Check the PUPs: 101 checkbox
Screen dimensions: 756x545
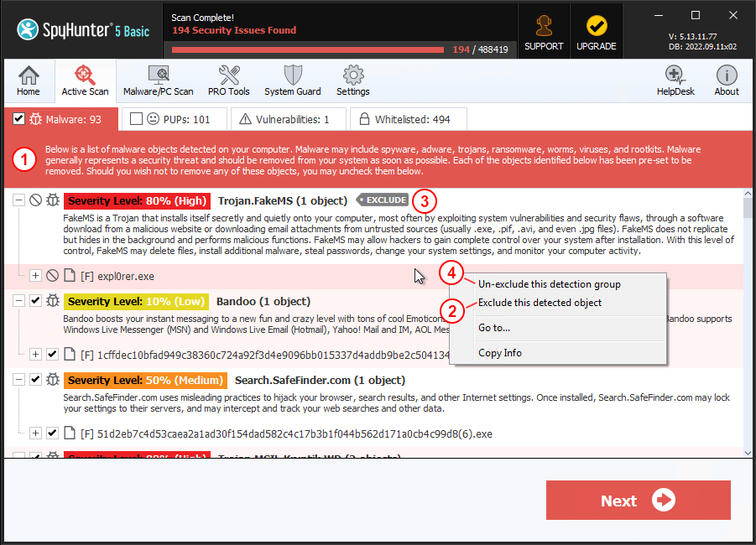coord(136,119)
